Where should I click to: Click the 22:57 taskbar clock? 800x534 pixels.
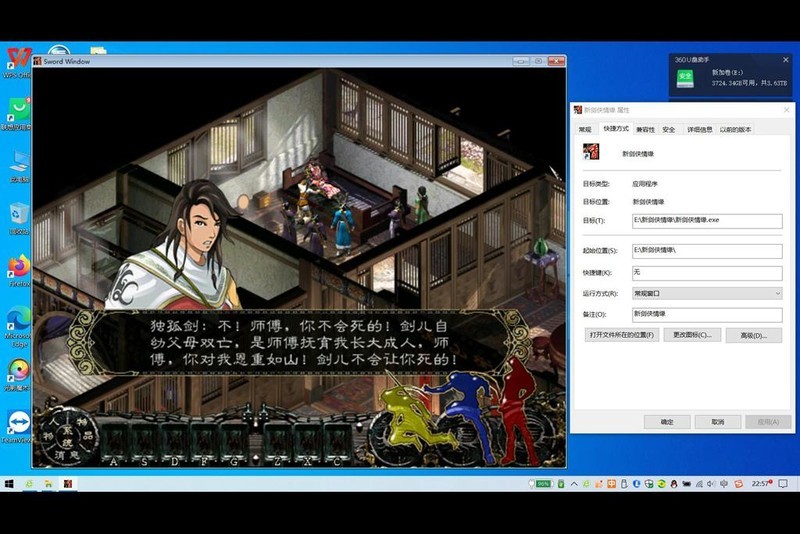pyautogui.click(x=761, y=484)
